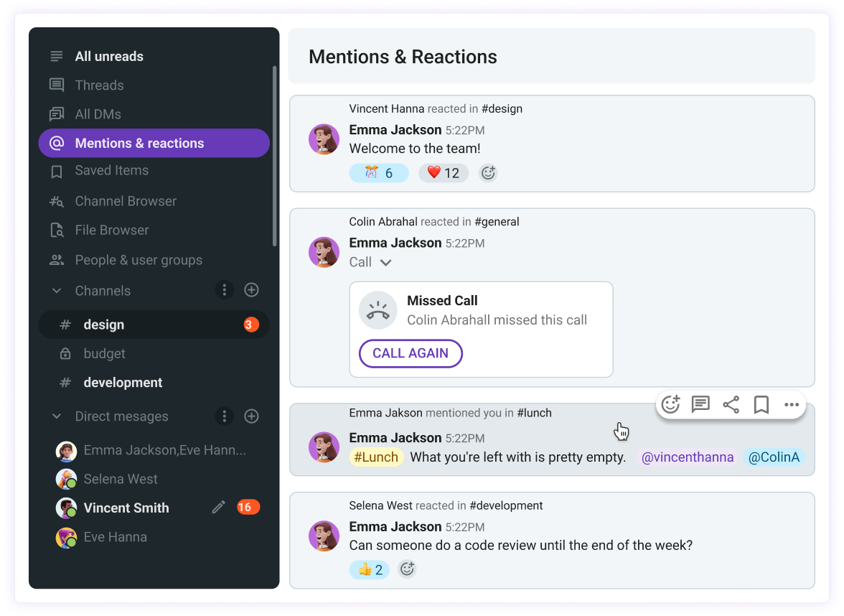The image size is (844, 616).
Task: Add a new channel with plus icon
Action: [x=251, y=290]
